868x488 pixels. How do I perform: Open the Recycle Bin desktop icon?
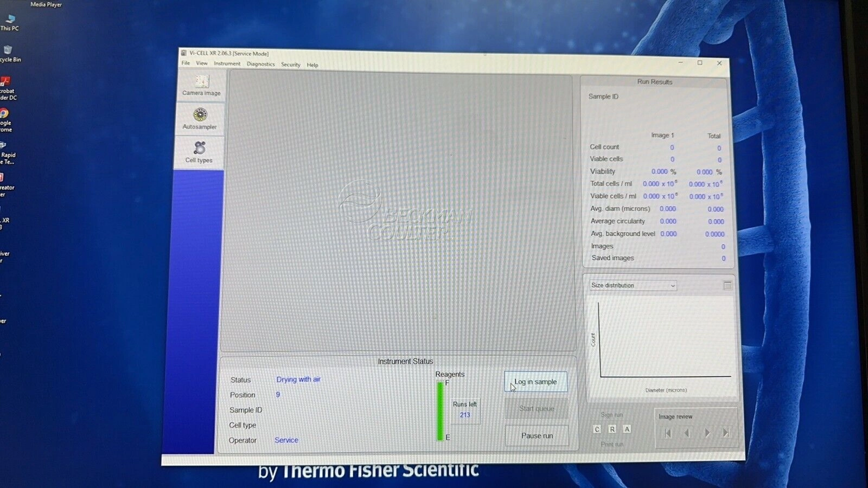(x=9, y=54)
